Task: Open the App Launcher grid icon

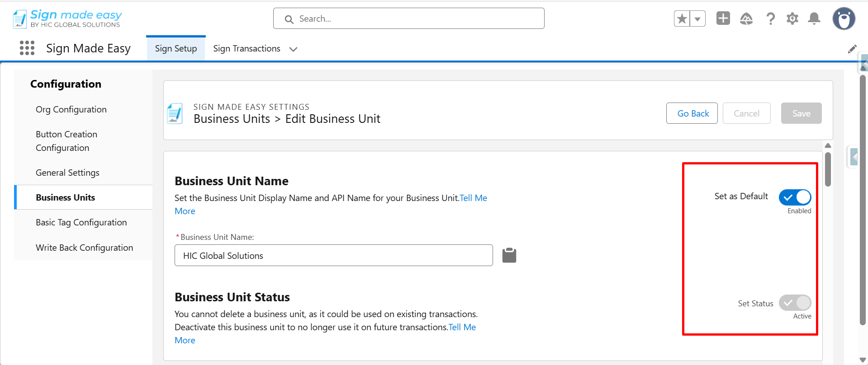Action: pyautogui.click(x=27, y=48)
